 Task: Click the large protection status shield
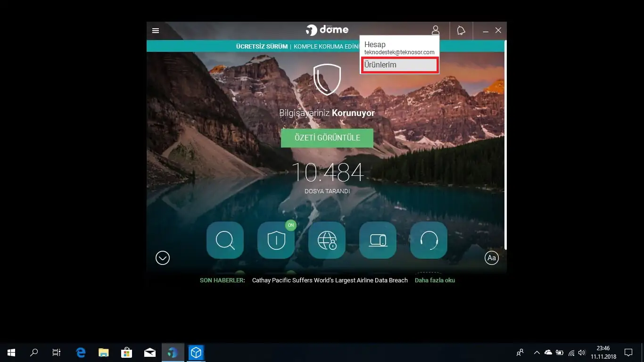[x=327, y=79]
